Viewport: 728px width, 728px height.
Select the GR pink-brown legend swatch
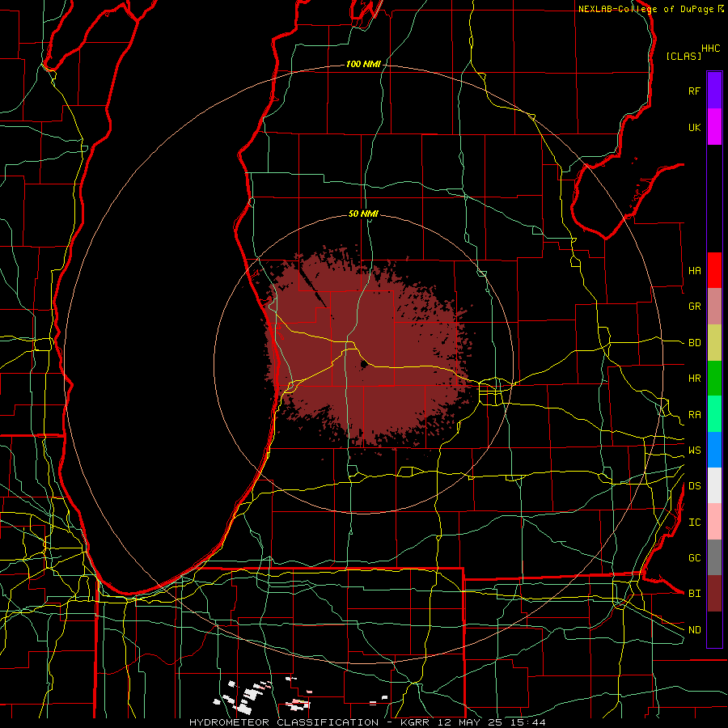[x=714, y=307]
